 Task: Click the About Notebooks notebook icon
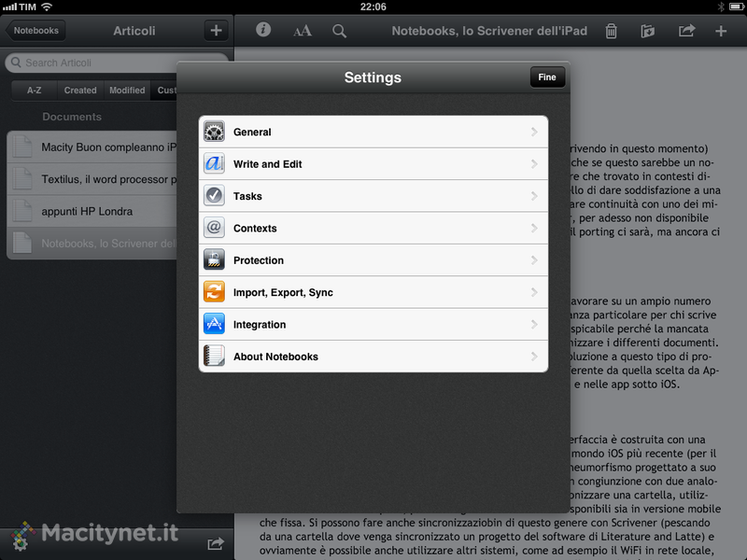(214, 357)
